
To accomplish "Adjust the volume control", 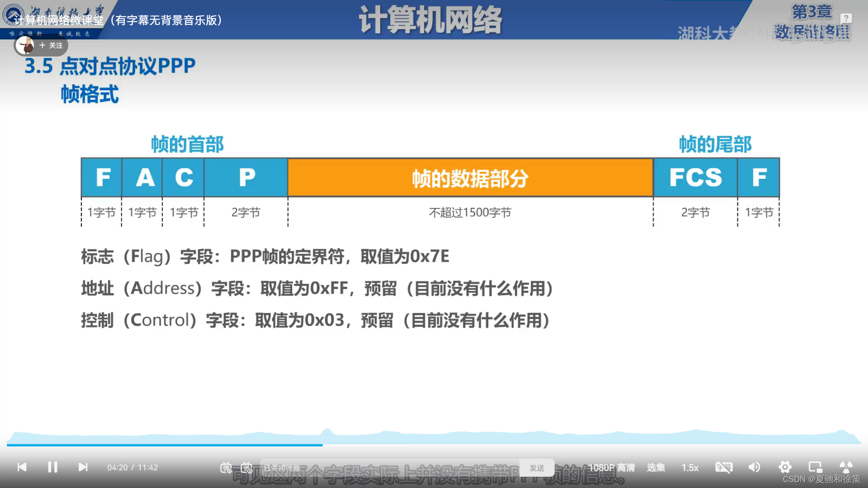I will tap(754, 468).
